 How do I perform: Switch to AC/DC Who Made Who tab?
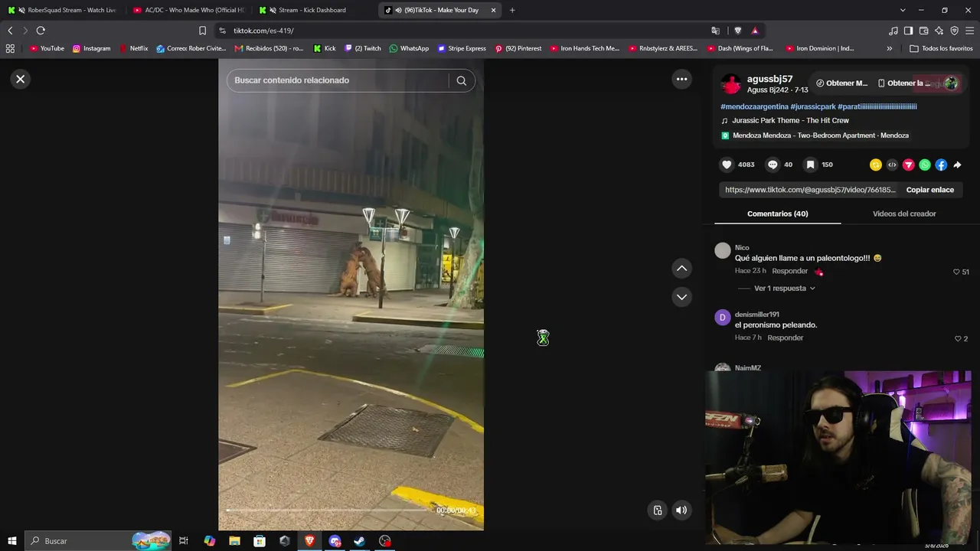point(188,10)
